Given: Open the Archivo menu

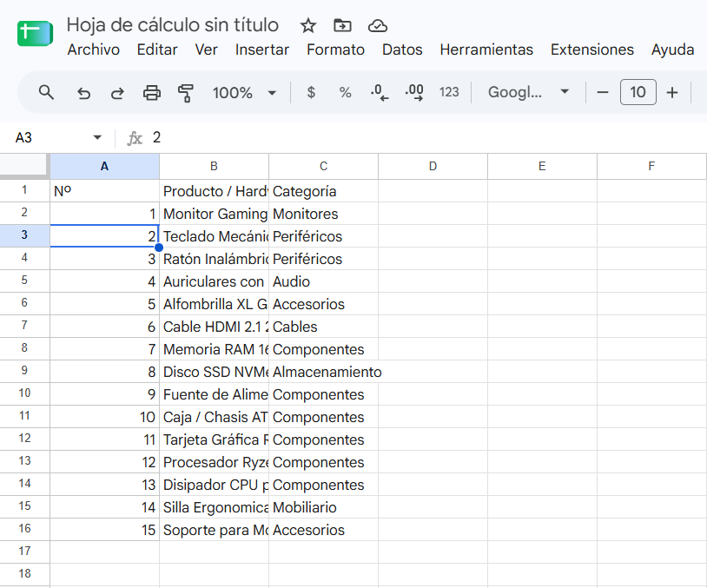Looking at the screenshot, I should (x=93, y=50).
